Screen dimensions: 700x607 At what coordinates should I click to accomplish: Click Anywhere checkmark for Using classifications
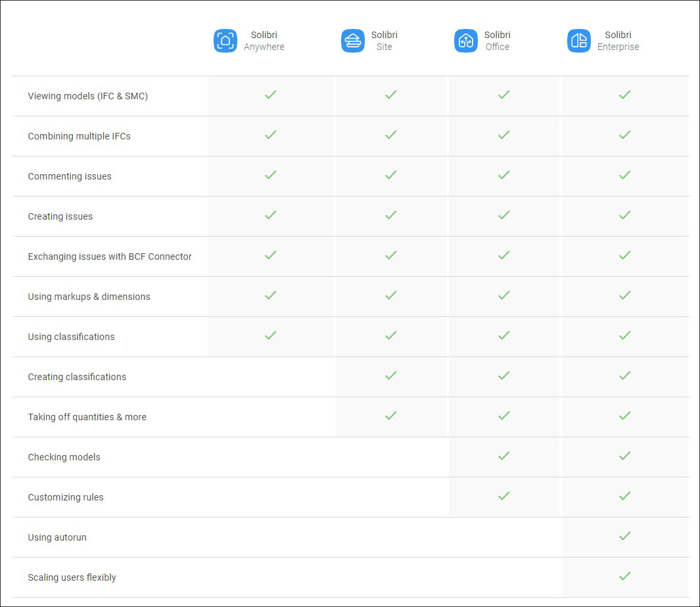271,335
